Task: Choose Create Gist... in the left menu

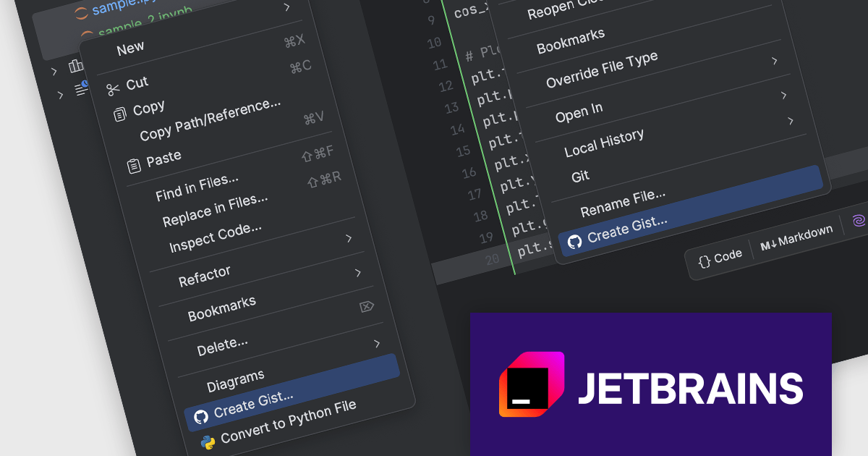Action: pyautogui.click(x=292, y=391)
